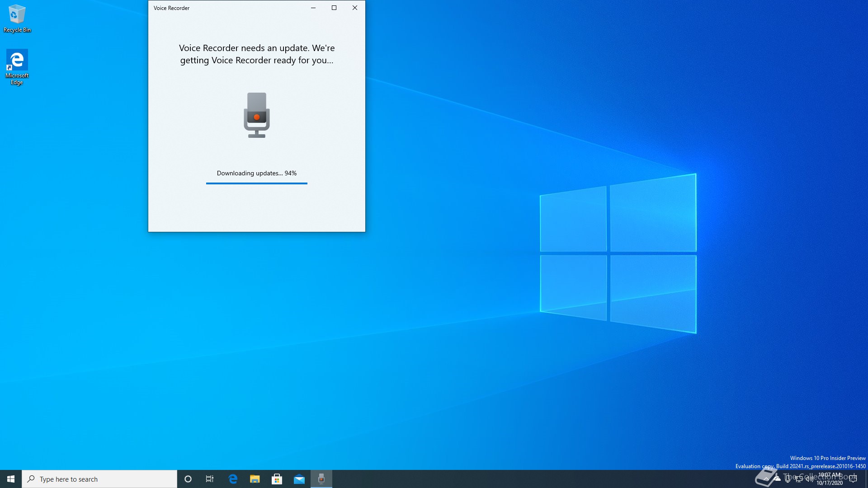Click the OneDrive cloud tray icon

click(x=777, y=479)
